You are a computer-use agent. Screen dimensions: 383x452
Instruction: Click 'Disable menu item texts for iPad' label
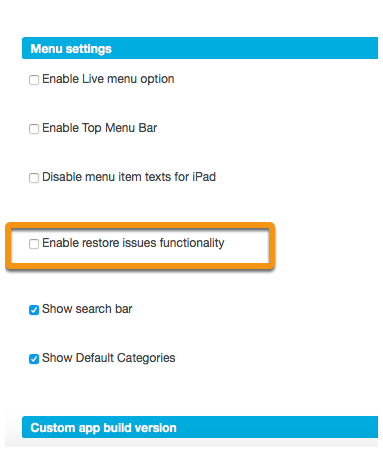coord(129,177)
